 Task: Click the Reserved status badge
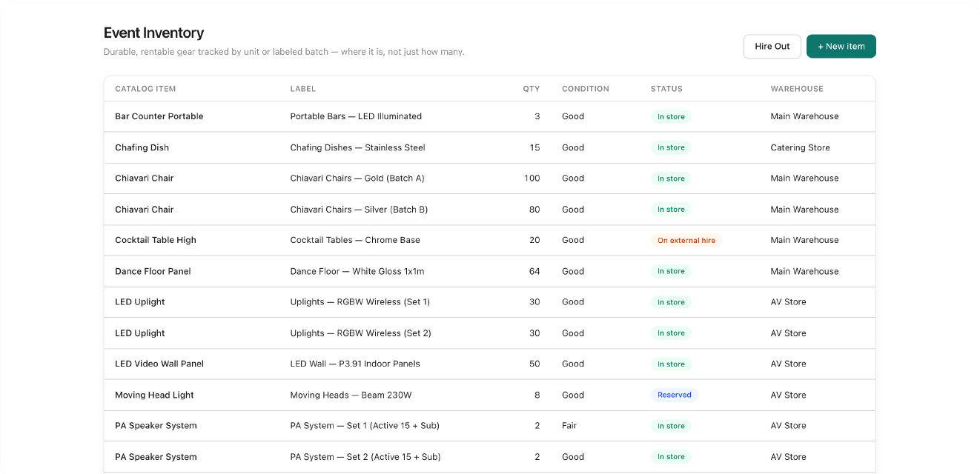tap(675, 395)
